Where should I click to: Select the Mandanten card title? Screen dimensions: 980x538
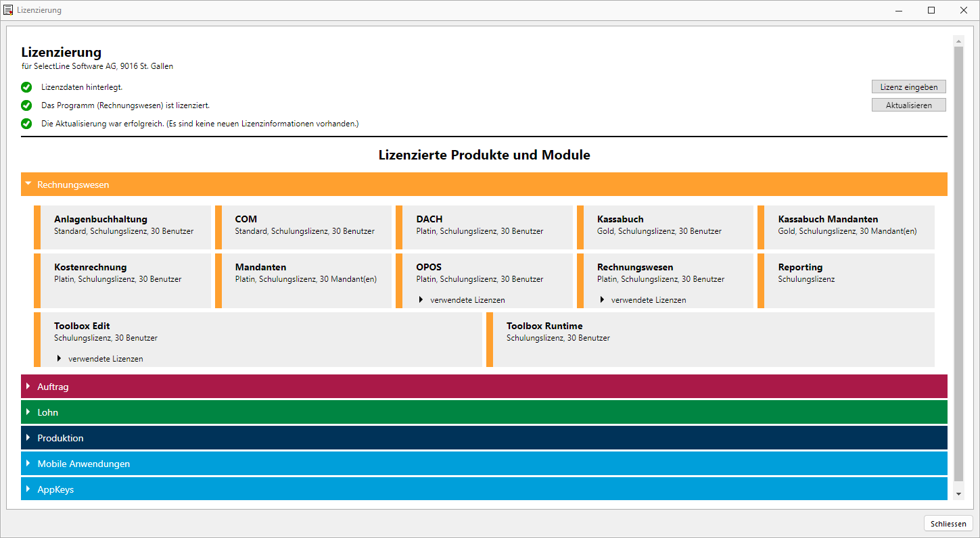pyautogui.click(x=261, y=267)
